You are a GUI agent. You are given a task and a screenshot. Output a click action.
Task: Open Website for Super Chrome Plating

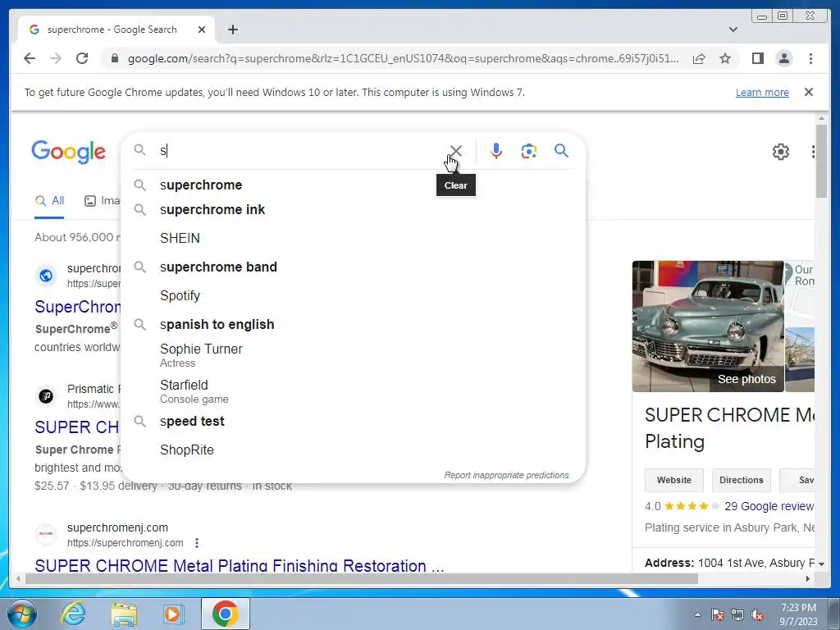point(674,480)
